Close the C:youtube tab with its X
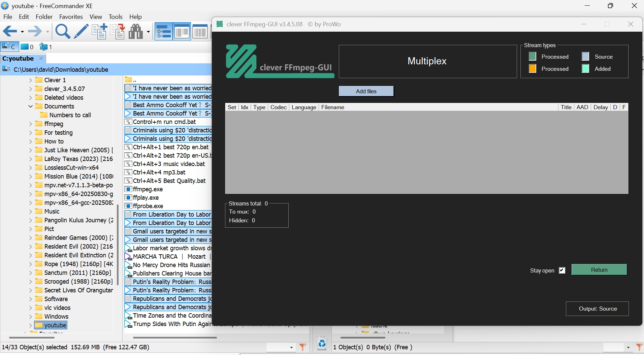 click(x=41, y=58)
